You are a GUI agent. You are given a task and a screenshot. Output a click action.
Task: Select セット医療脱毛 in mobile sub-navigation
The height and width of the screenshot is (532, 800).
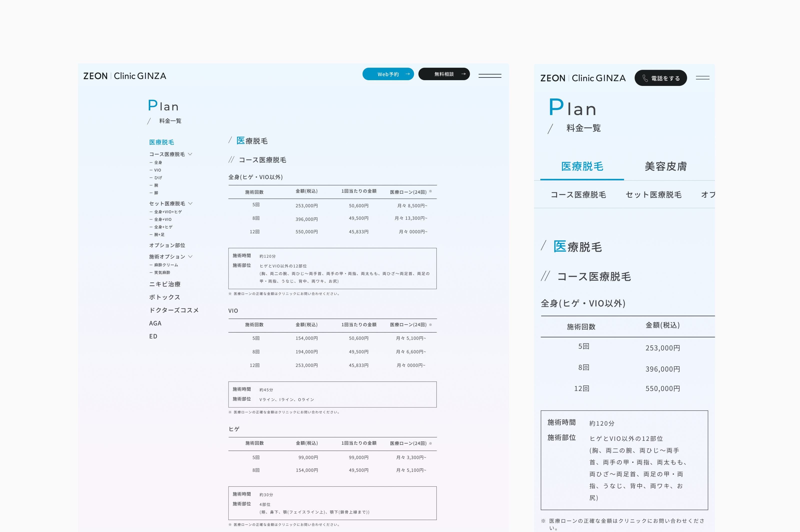653,195
